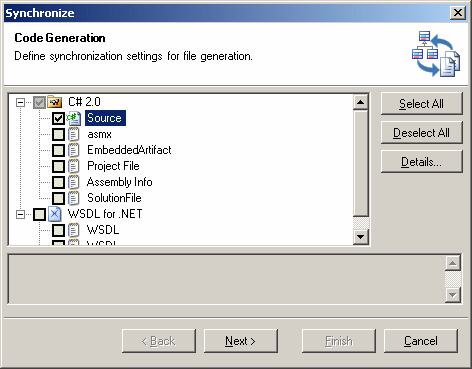
Task: Tick the Project File checkbox
Action: coord(58,166)
